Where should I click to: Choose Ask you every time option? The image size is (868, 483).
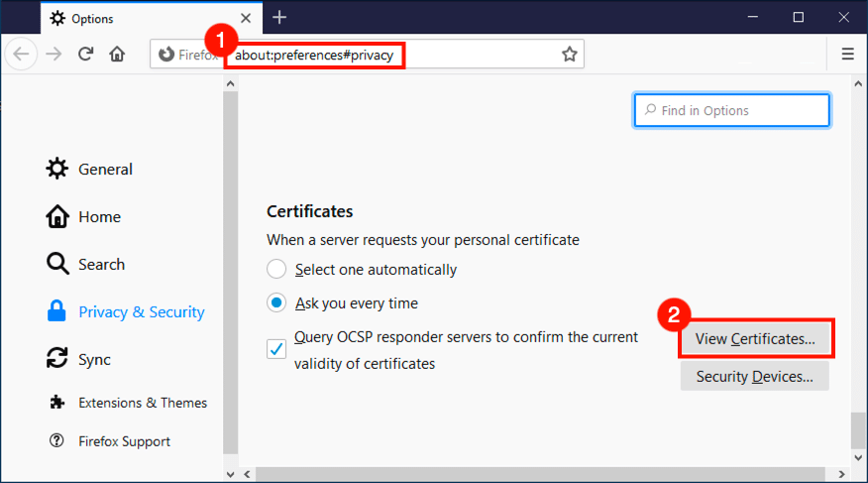point(277,303)
